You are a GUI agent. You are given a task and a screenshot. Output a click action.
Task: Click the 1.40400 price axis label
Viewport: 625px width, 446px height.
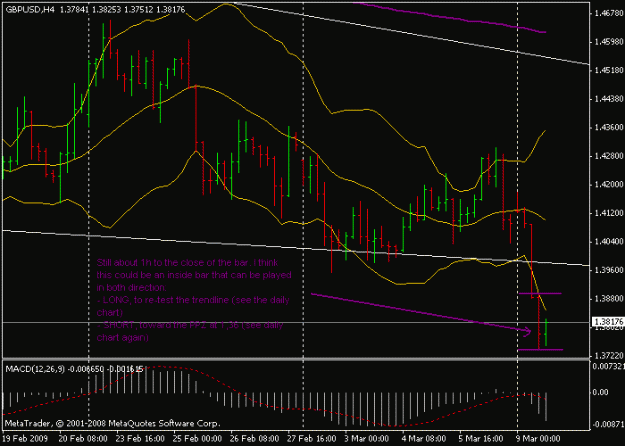click(609, 242)
